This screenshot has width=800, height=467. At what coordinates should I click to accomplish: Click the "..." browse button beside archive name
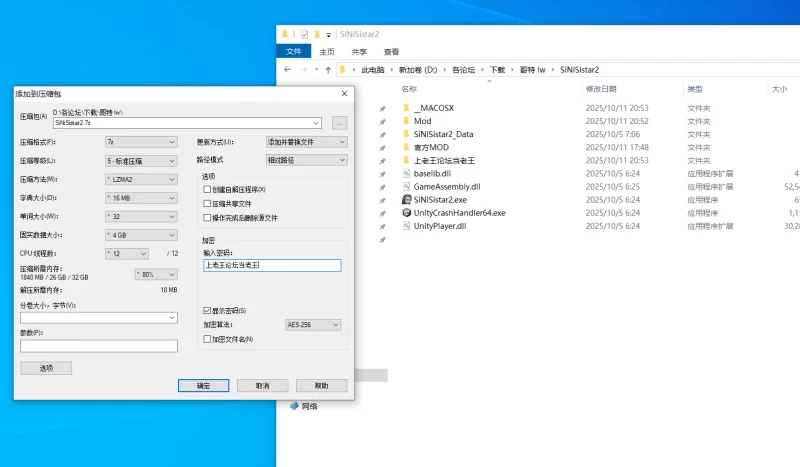coord(339,123)
